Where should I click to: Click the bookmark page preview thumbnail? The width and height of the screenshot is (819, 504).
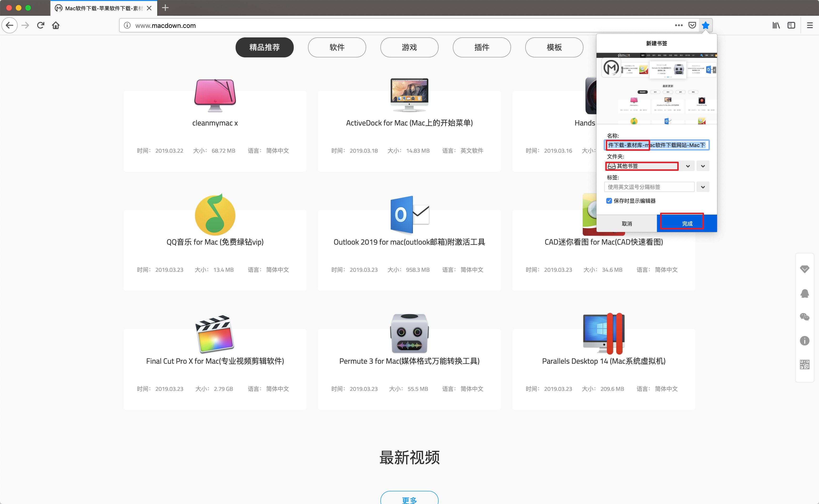tap(656, 89)
